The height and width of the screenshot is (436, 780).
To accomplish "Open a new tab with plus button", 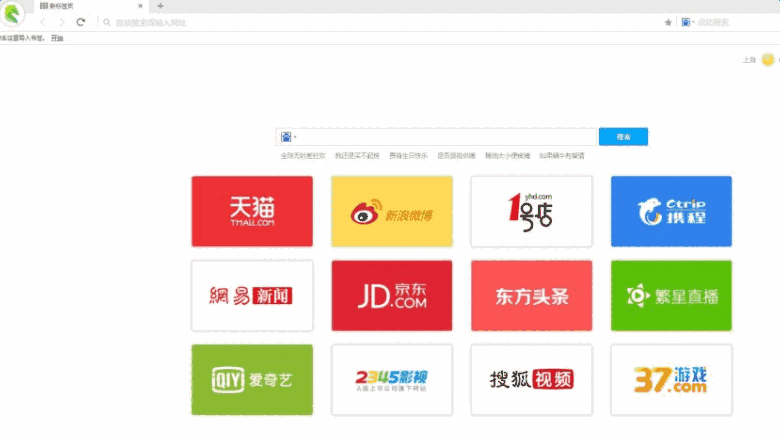I will point(161,6).
